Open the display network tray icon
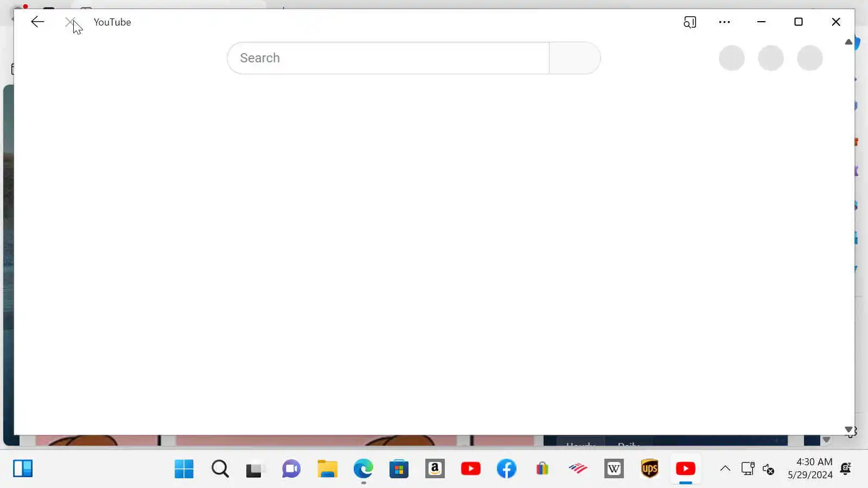 [x=748, y=468]
